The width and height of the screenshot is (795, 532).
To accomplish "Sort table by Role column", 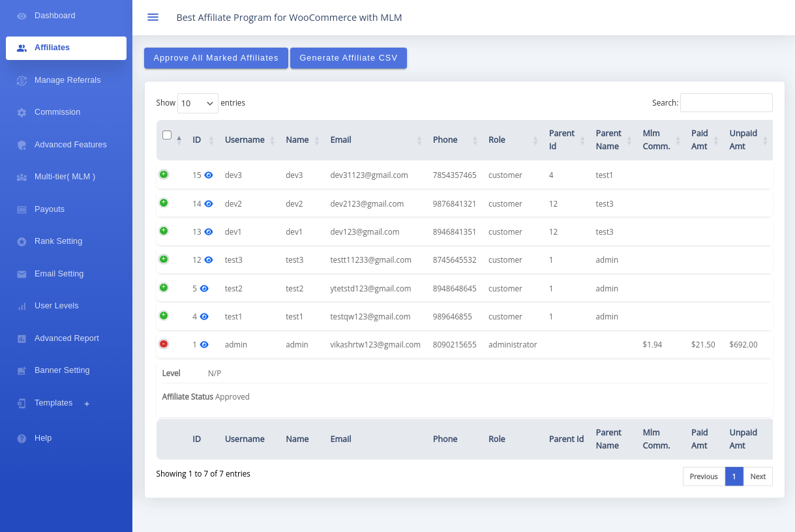I will 513,140.
